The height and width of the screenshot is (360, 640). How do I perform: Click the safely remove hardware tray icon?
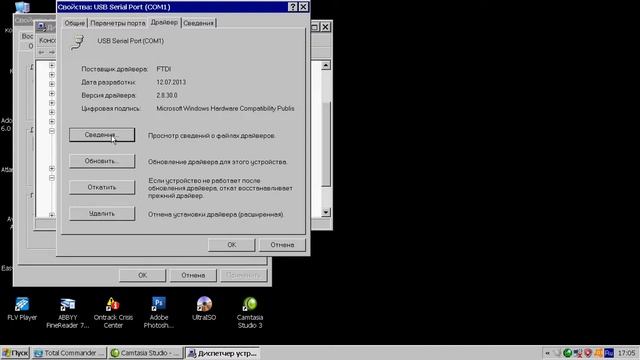pyautogui.click(x=557, y=353)
